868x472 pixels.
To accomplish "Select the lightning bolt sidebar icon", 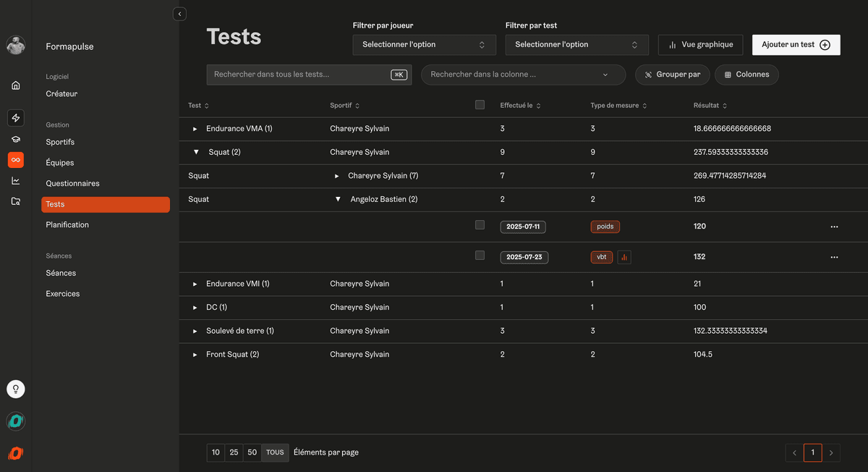I will click(x=15, y=117).
